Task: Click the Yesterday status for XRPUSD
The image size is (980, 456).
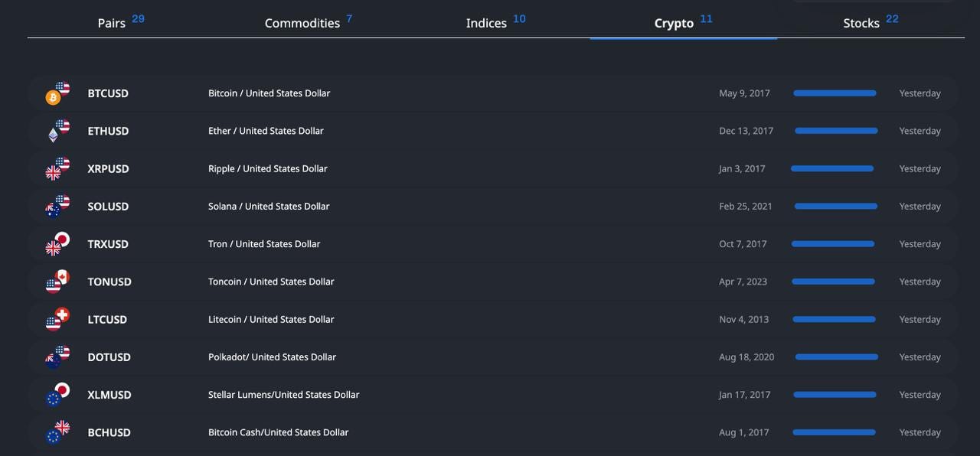Action: [x=920, y=168]
